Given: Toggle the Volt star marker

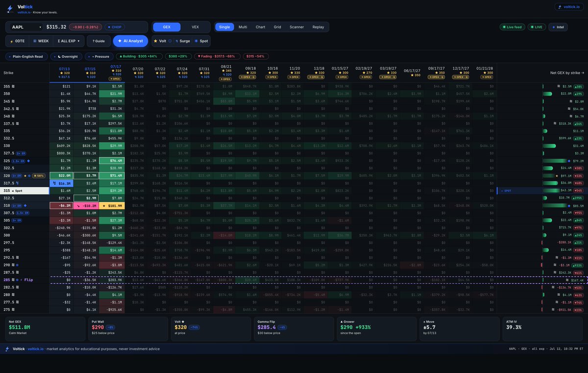Looking at the screenshot, I should (163, 41).
